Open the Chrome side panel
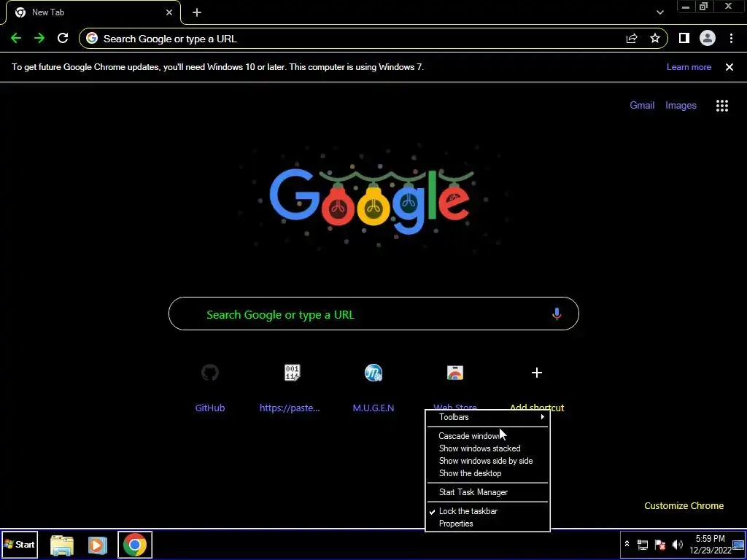747x560 pixels. [x=684, y=39]
